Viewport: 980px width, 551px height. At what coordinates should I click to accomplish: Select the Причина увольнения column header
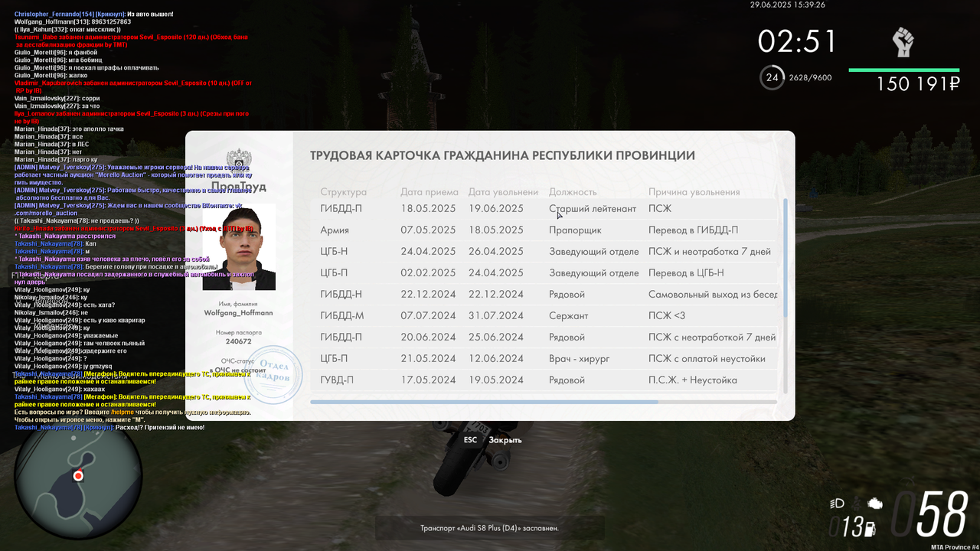[x=694, y=192]
